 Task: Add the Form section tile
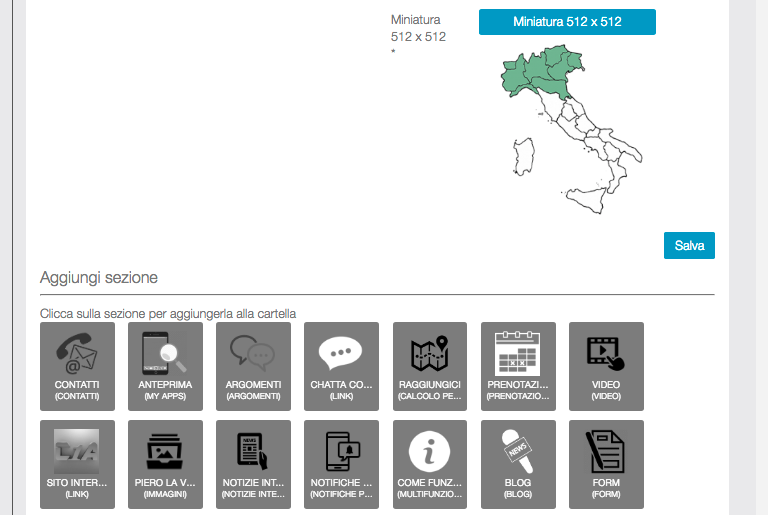[605, 464]
